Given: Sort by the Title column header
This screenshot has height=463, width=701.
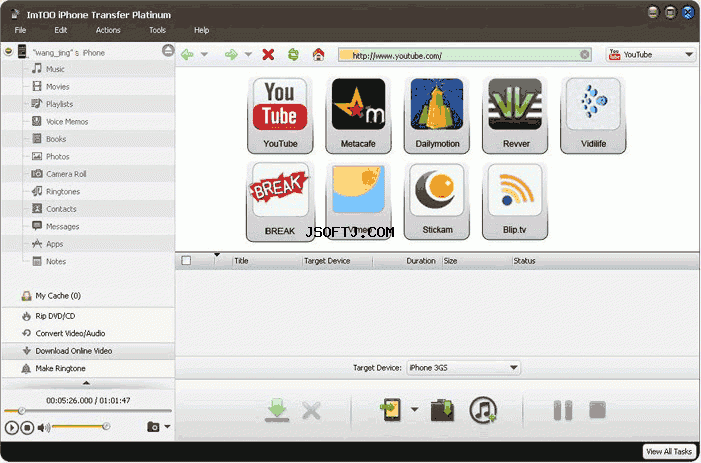Looking at the screenshot, I should (267, 261).
